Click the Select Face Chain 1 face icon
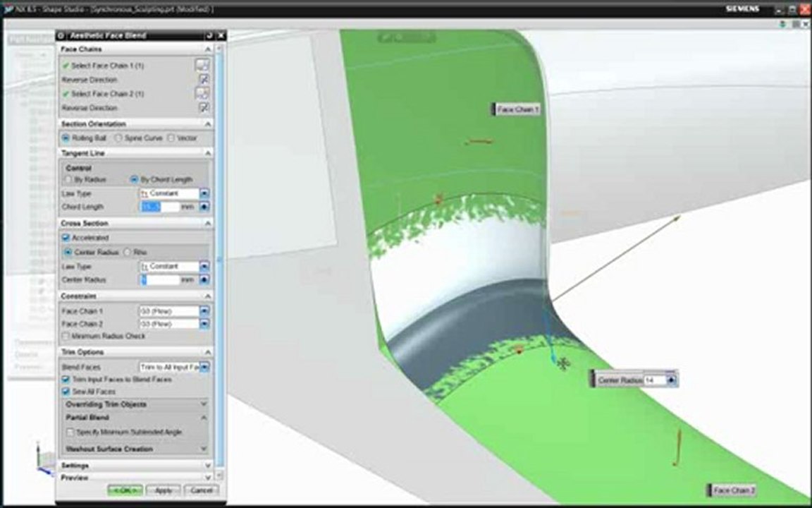The height and width of the screenshot is (508, 812). pos(202,65)
